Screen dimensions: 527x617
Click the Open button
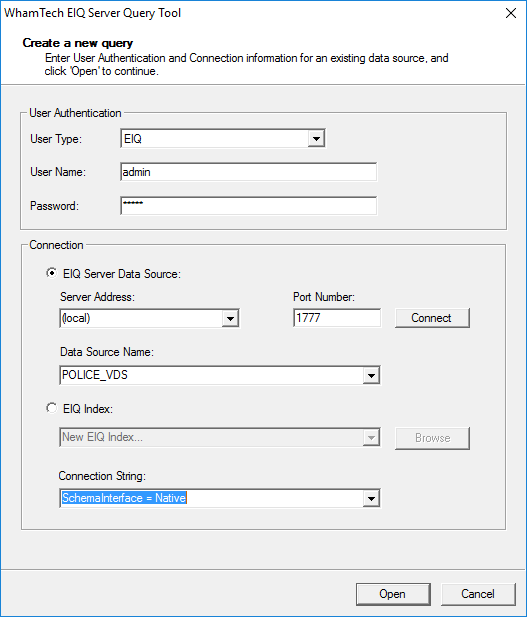pyautogui.click(x=393, y=594)
